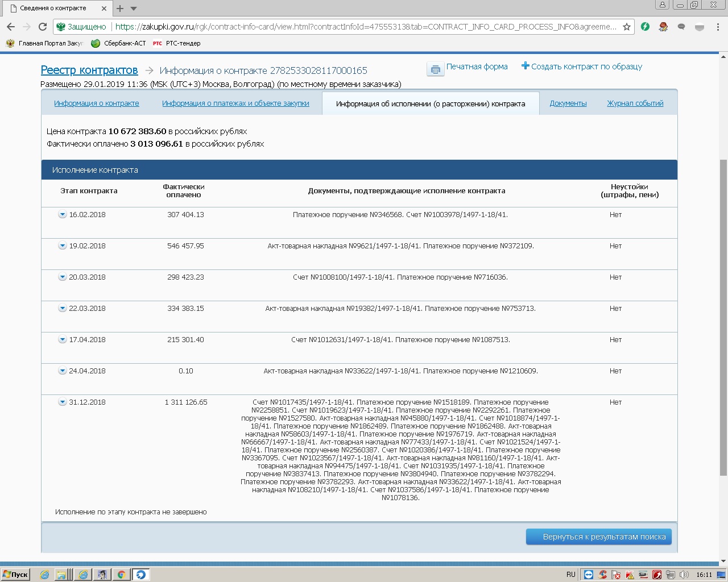Image resolution: width=728 pixels, height=582 pixels.
Task: Click the Исполнение контракта section header
Action: coord(359,170)
